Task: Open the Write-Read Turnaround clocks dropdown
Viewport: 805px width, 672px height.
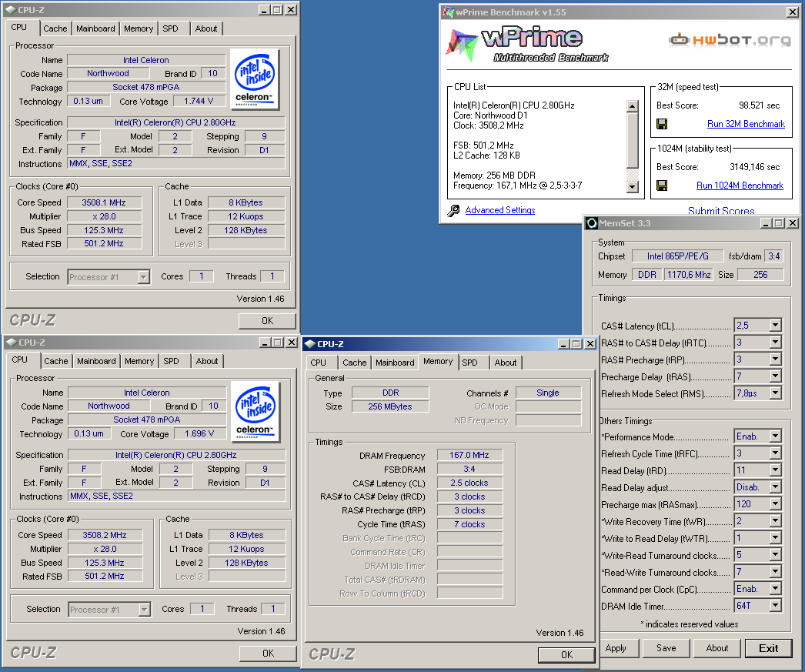Action: [x=775, y=554]
